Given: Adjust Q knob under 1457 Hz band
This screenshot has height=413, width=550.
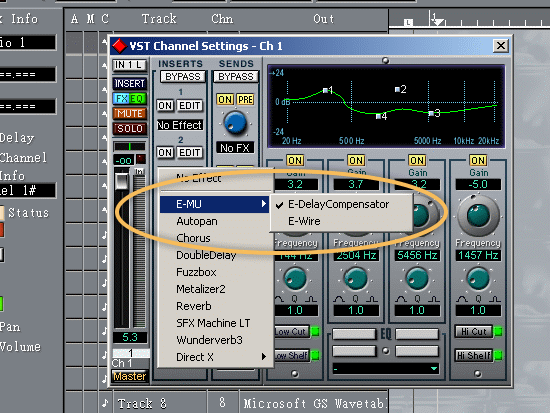Looking at the screenshot, I should [x=478, y=279].
